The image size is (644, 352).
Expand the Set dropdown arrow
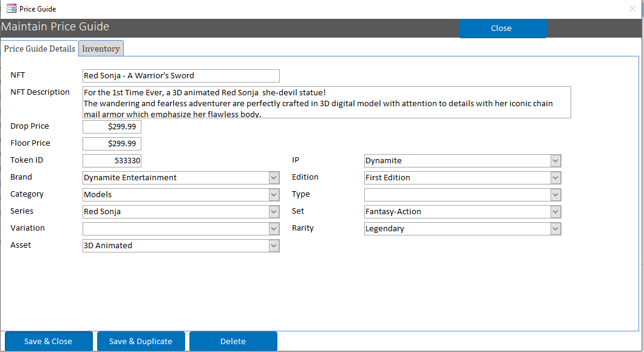pyautogui.click(x=556, y=212)
